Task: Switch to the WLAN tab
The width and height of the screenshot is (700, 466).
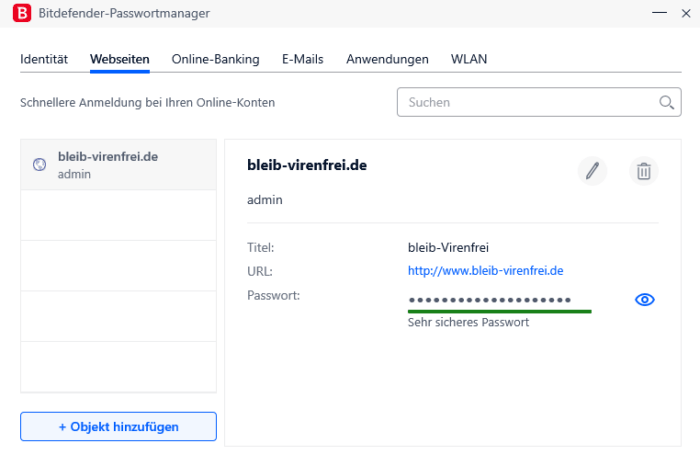Action: [469, 59]
